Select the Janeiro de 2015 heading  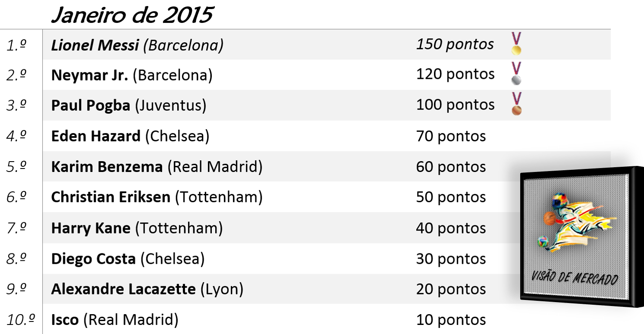(132, 15)
